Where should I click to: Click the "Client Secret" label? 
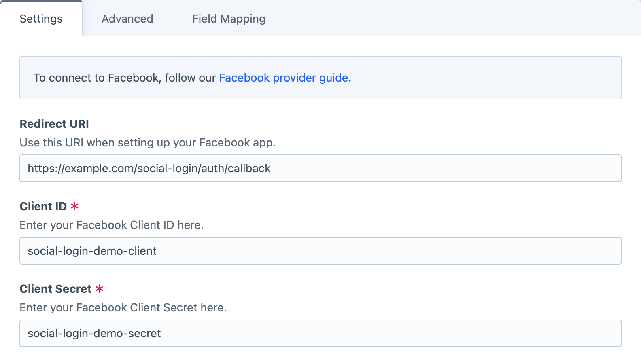56,289
